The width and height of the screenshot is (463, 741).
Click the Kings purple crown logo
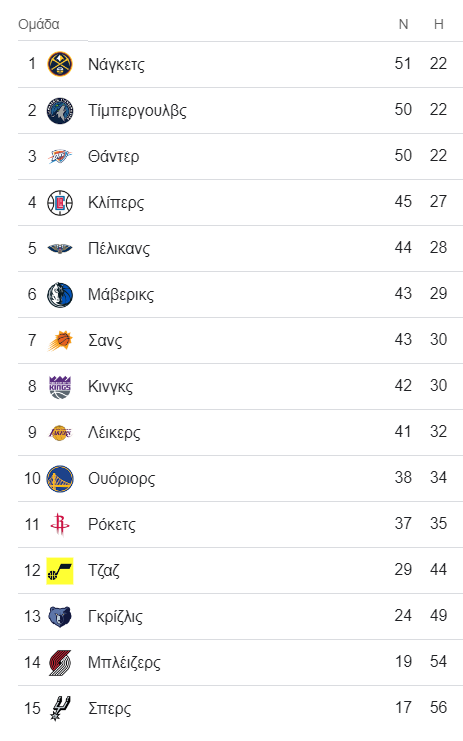point(60,387)
